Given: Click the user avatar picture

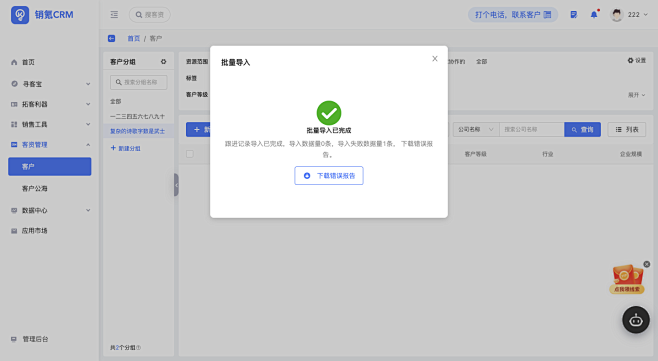Looking at the screenshot, I should [x=616, y=15].
